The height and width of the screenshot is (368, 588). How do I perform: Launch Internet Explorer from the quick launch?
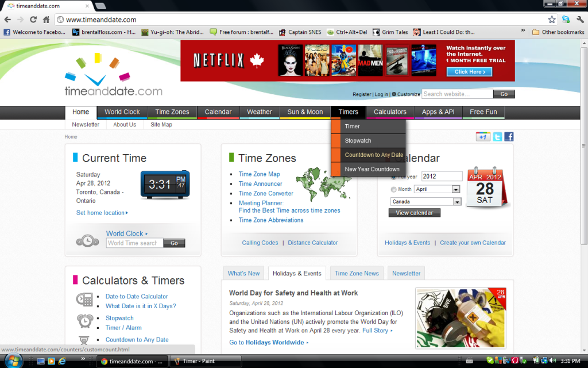62,361
